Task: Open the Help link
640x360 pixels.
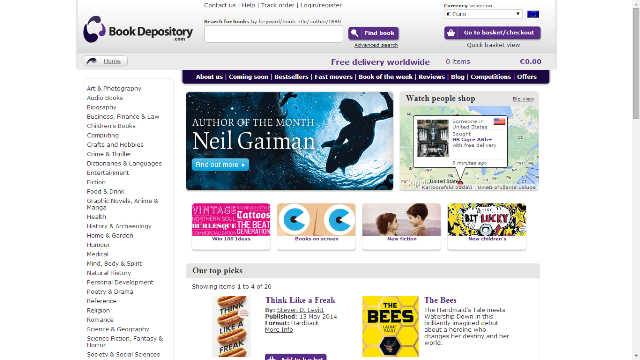Action: point(248,5)
